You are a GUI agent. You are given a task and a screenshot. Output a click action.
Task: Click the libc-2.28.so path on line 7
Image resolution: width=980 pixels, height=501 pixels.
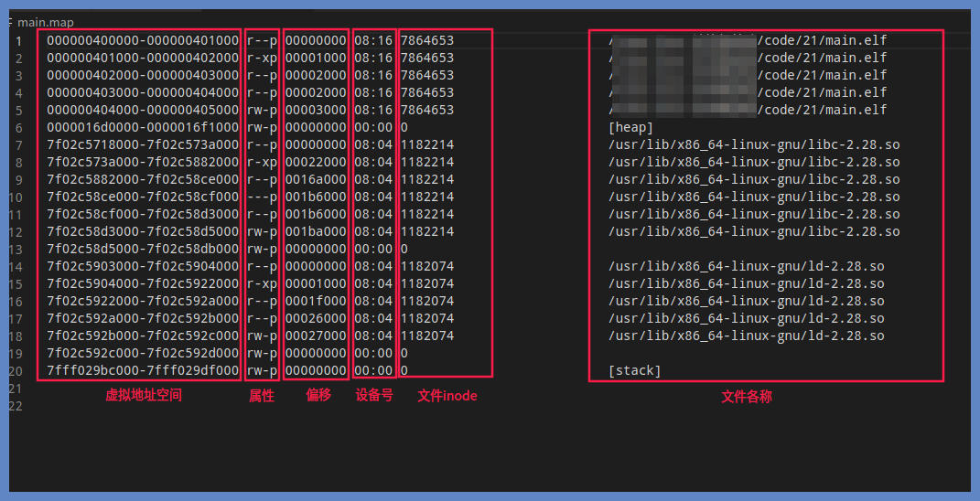pyautogui.click(x=754, y=144)
